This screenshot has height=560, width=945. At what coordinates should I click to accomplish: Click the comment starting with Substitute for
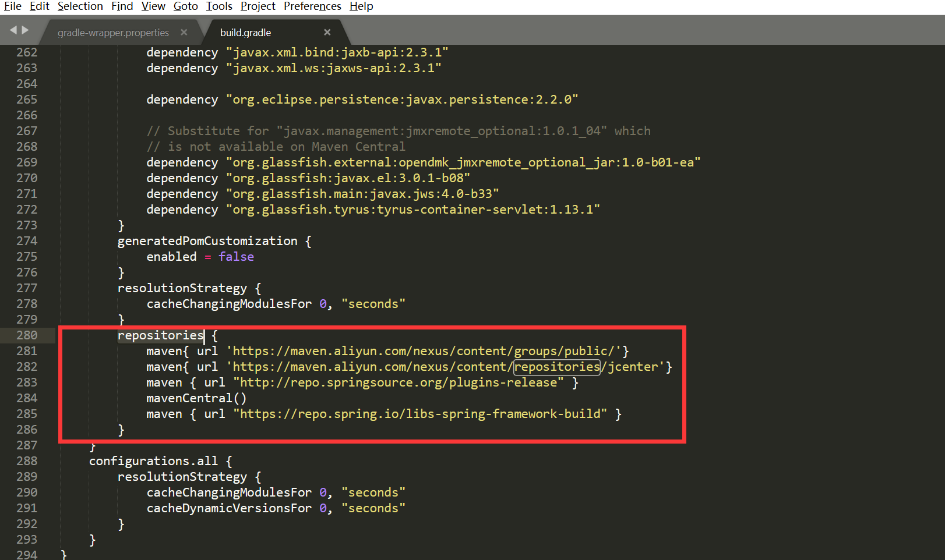tap(399, 131)
